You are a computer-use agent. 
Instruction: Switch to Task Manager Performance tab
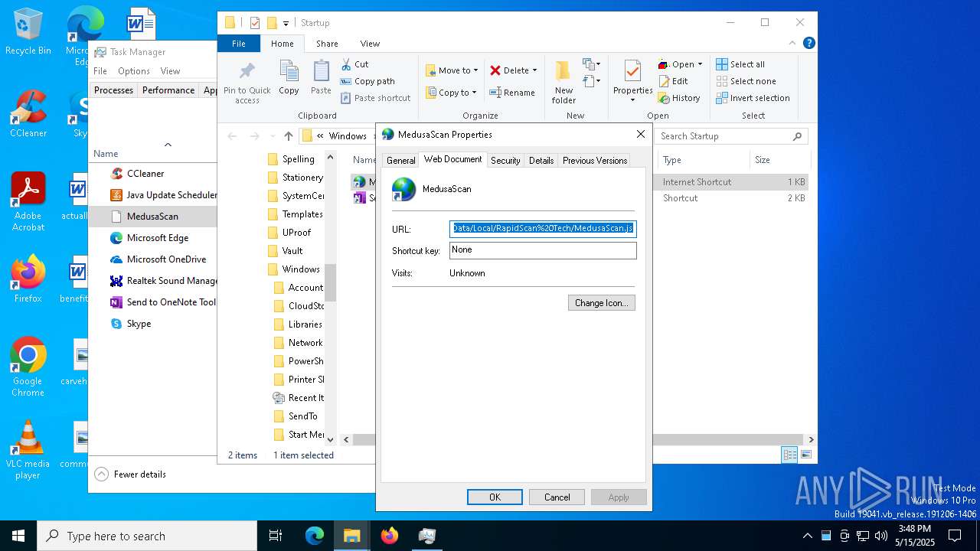[x=168, y=90]
